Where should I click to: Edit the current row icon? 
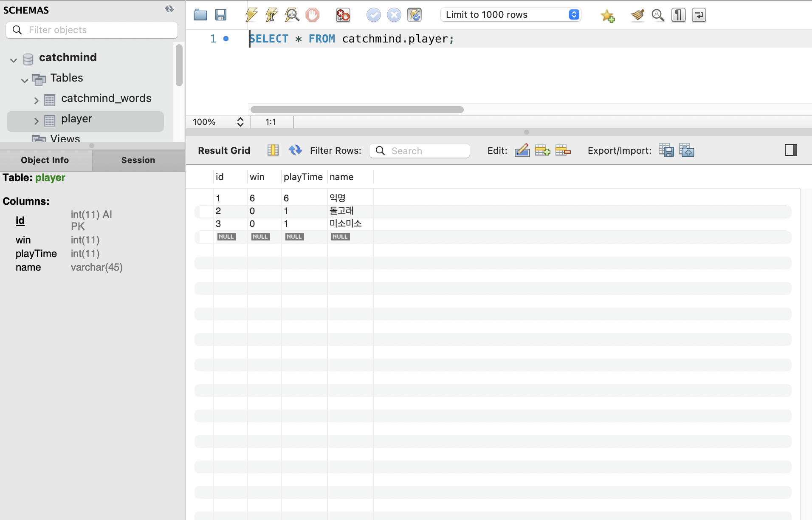point(522,150)
